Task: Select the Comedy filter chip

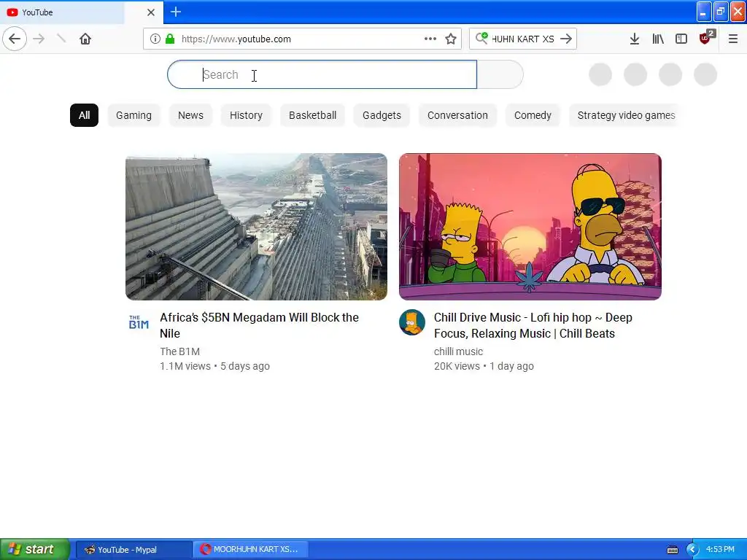Action: point(533,115)
